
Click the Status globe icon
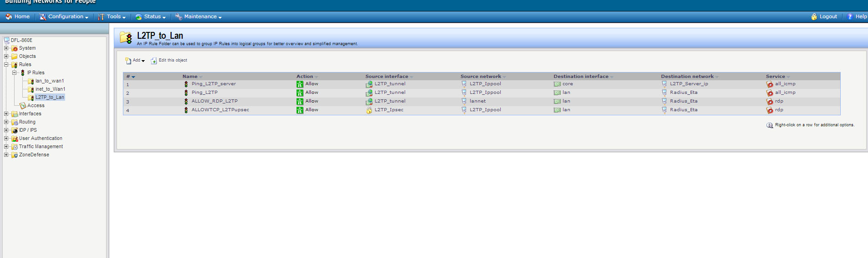pyautogui.click(x=138, y=17)
